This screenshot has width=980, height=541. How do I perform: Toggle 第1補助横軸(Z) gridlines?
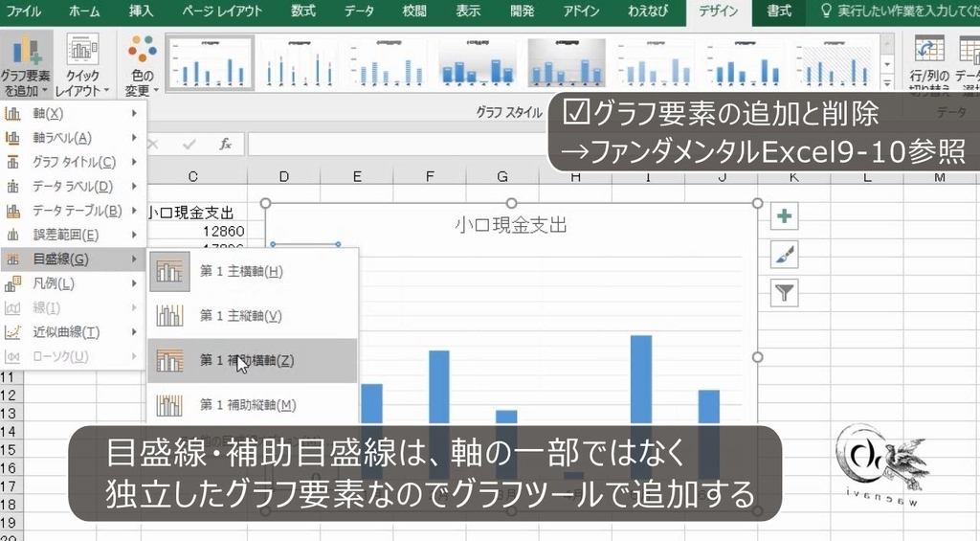click(x=253, y=360)
